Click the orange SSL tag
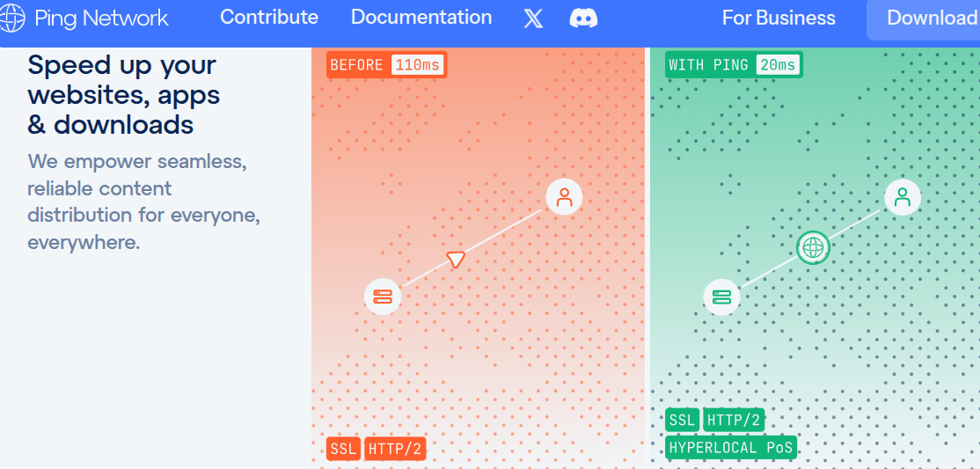The width and height of the screenshot is (980, 469). [x=343, y=449]
